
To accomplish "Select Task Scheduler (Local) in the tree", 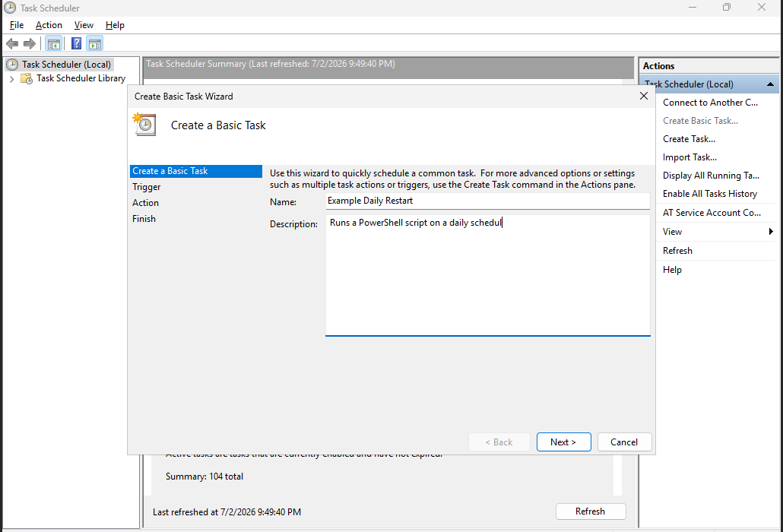I will pyautogui.click(x=66, y=65).
